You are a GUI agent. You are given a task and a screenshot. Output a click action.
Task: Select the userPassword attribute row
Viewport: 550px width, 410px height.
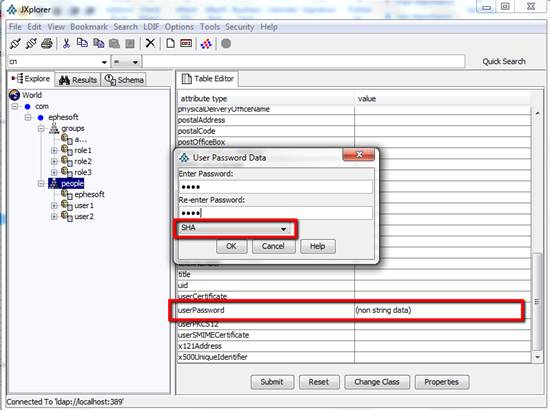354,310
